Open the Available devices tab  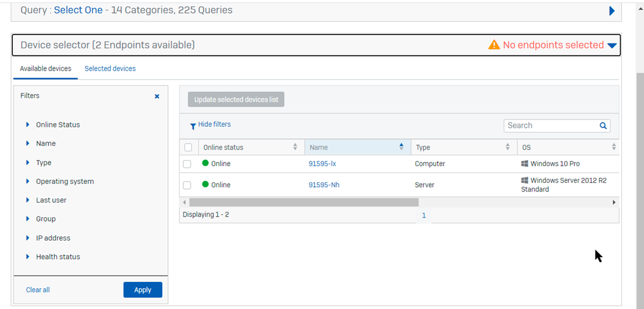tap(46, 69)
